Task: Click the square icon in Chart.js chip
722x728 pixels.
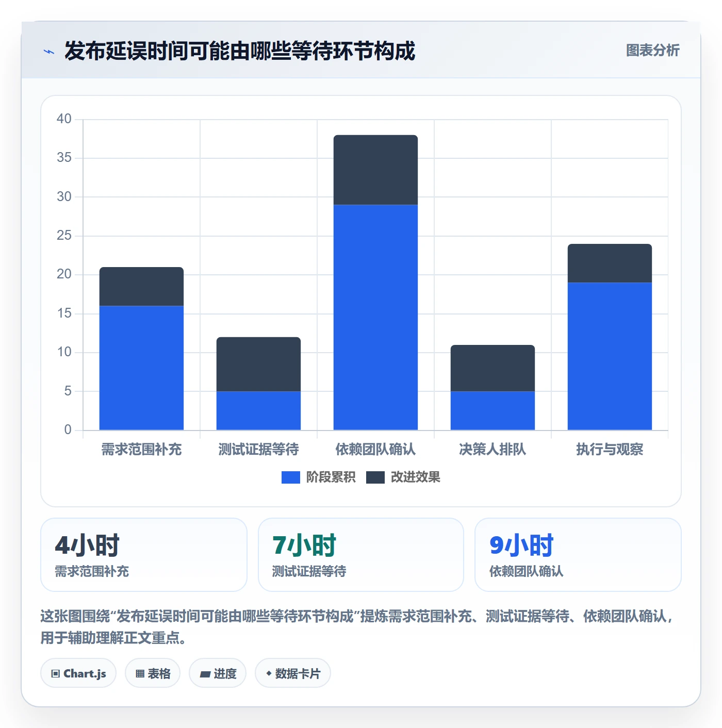Action: [x=56, y=673]
